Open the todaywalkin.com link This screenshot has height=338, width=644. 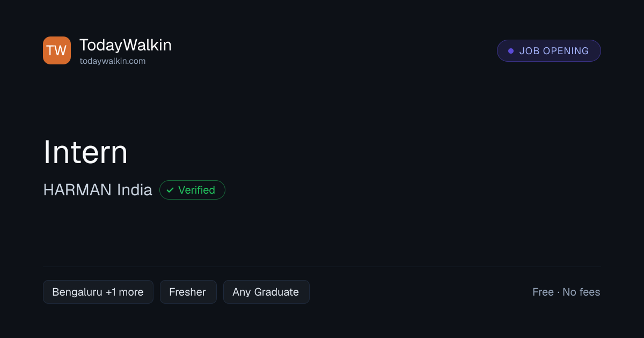113,61
